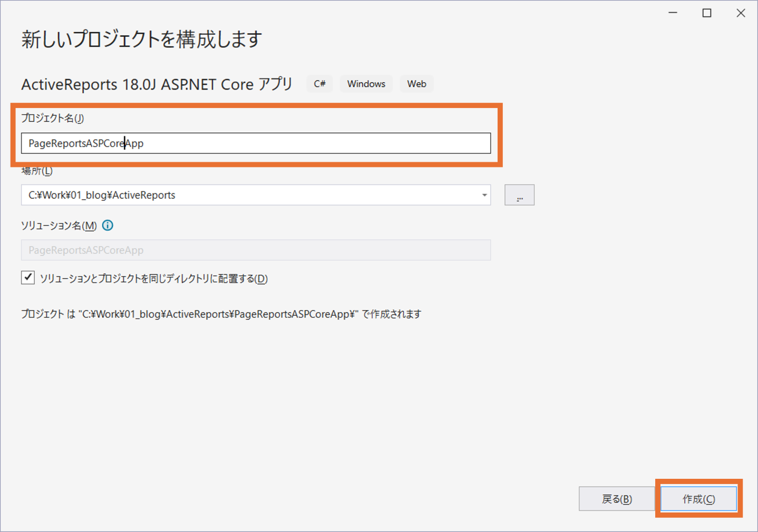Close the new project dialog
The height and width of the screenshot is (532, 758).
tap(741, 13)
